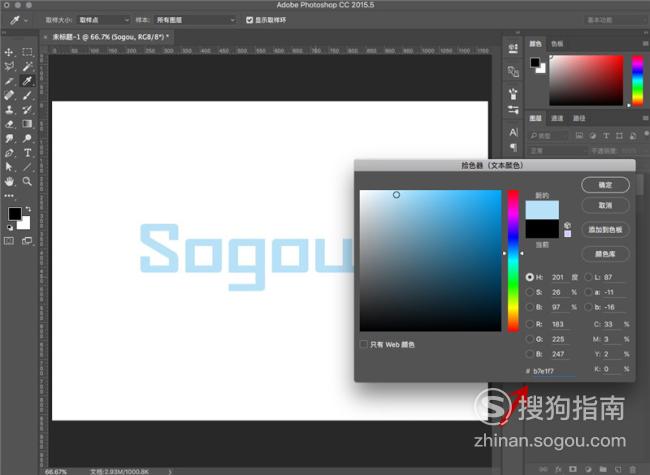This screenshot has height=475, width=650.
Task: Reset to default foreground and background colors
Action: [10, 228]
